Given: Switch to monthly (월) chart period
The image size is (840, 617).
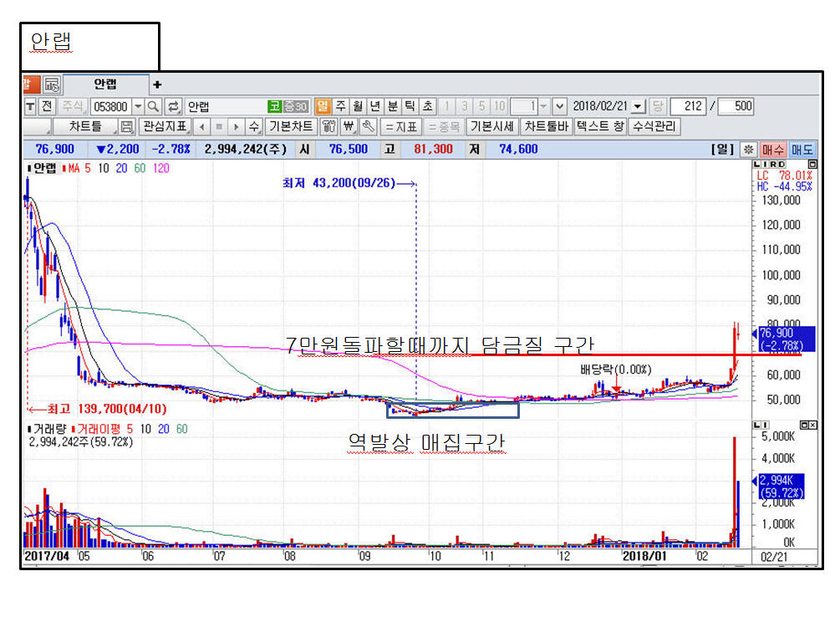Looking at the screenshot, I should (x=358, y=106).
